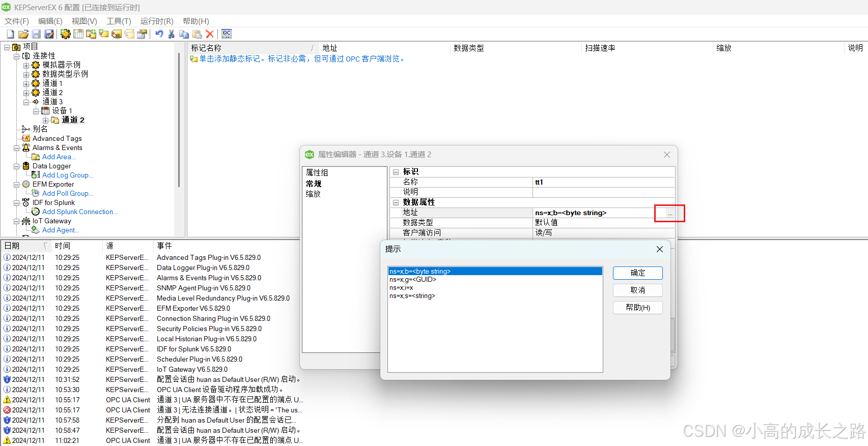Click the Properties toolbar icon
Viewport: 868px width, 446px height.
142,34
